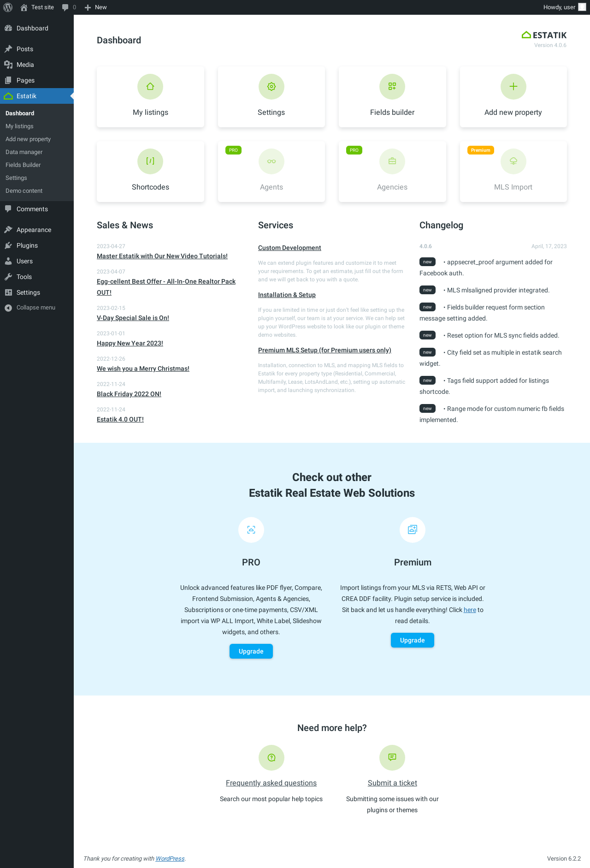Click the PRO badge on Agents card
This screenshot has height=868, width=590.
(x=233, y=150)
